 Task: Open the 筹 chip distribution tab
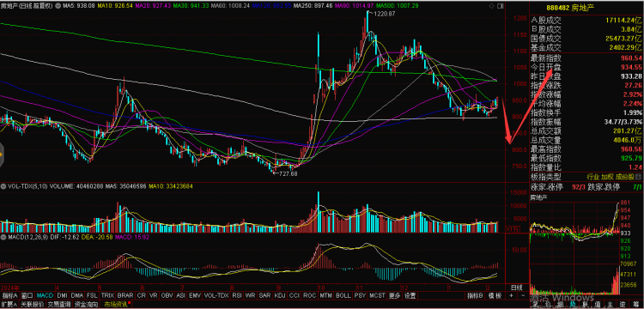tap(636, 305)
